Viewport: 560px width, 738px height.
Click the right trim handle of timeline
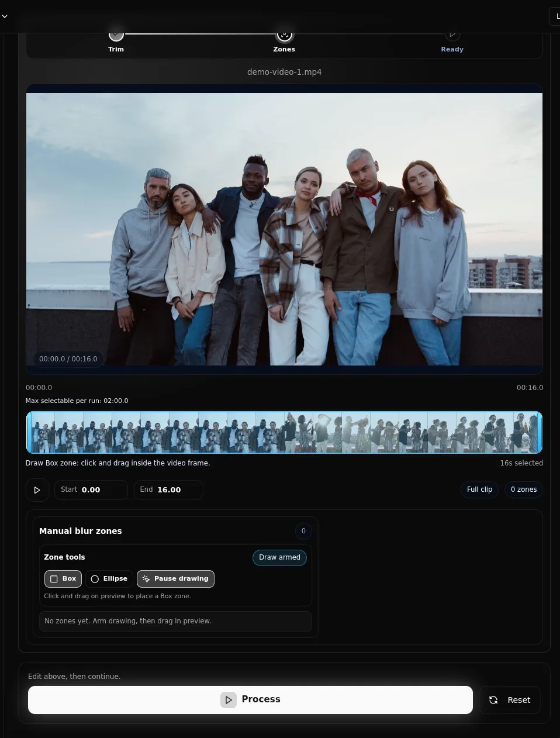coord(540,433)
